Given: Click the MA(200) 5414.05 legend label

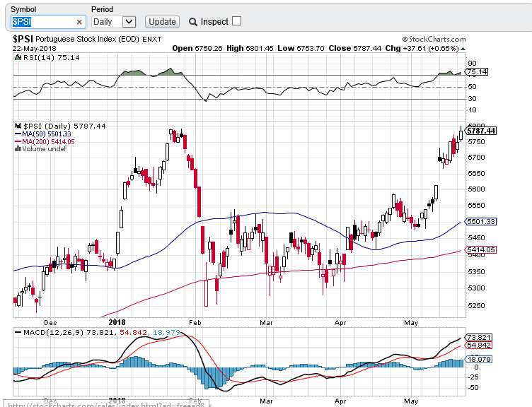Looking at the screenshot, I should (48, 141).
